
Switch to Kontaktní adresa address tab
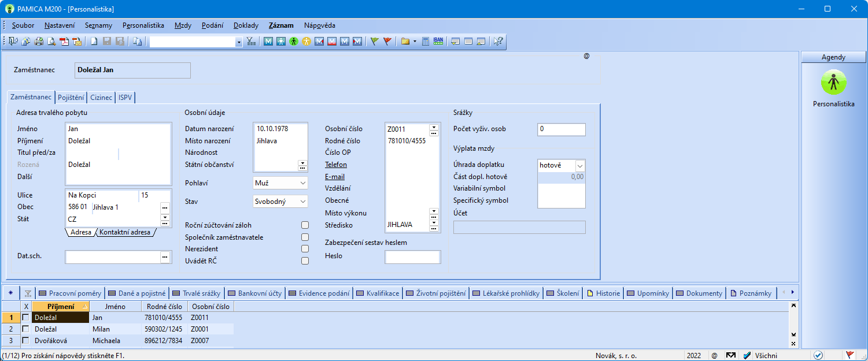click(125, 232)
